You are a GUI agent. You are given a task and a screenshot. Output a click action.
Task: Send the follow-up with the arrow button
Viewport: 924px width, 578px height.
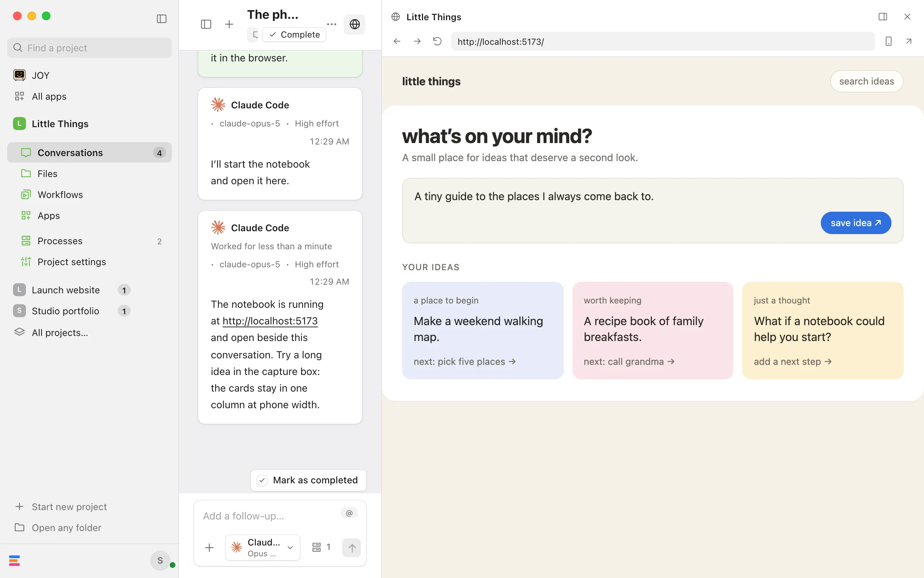[x=352, y=547]
